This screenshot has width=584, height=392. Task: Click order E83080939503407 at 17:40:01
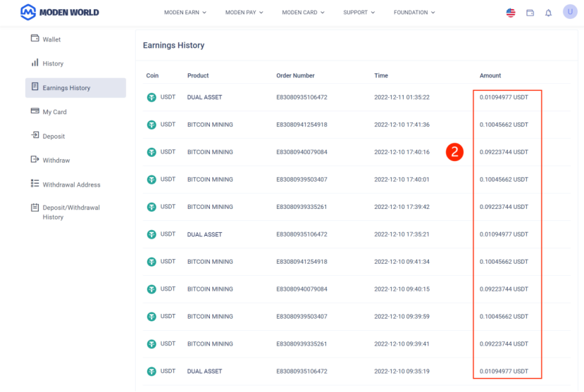302,179
